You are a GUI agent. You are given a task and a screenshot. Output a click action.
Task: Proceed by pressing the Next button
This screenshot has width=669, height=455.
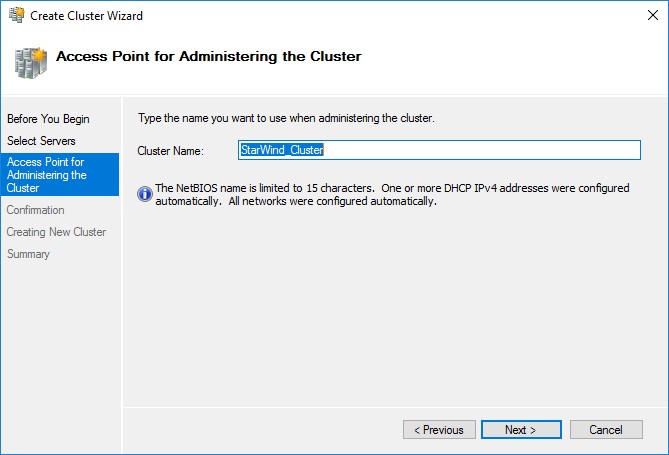click(x=520, y=430)
